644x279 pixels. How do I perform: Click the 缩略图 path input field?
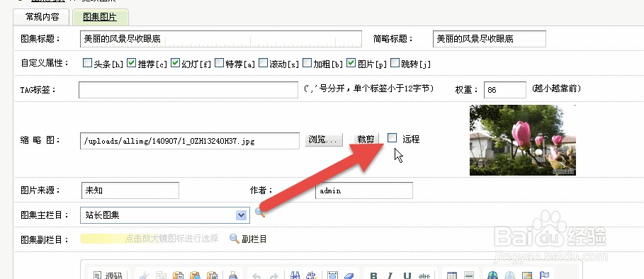[x=190, y=141]
